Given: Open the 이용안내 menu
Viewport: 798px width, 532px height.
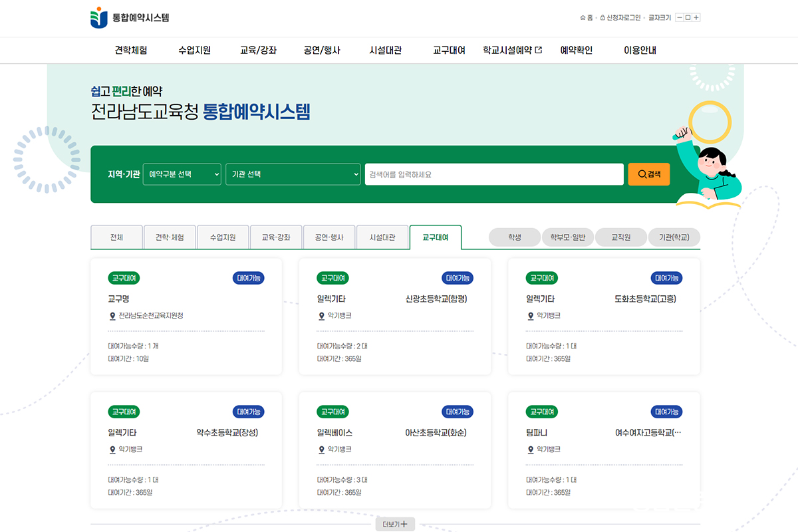Looking at the screenshot, I should pyautogui.click(x=640, y=50).
